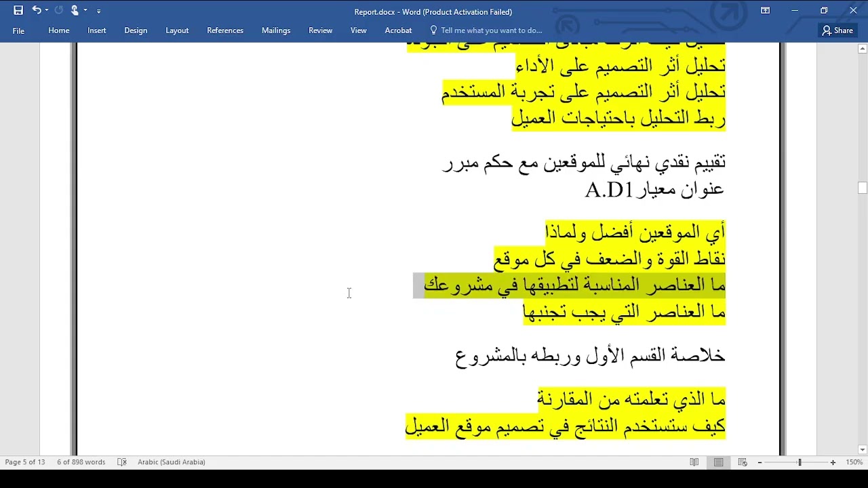Click the proofing errors icon in the status bar
Viewport: 868px width, 488px height.
122,462
